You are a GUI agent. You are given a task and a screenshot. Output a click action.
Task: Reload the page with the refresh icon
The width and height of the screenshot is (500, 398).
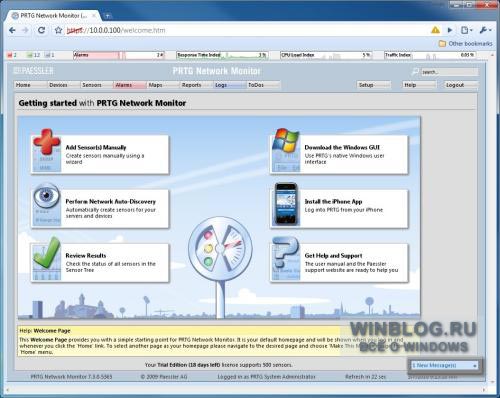coord(41,30)
